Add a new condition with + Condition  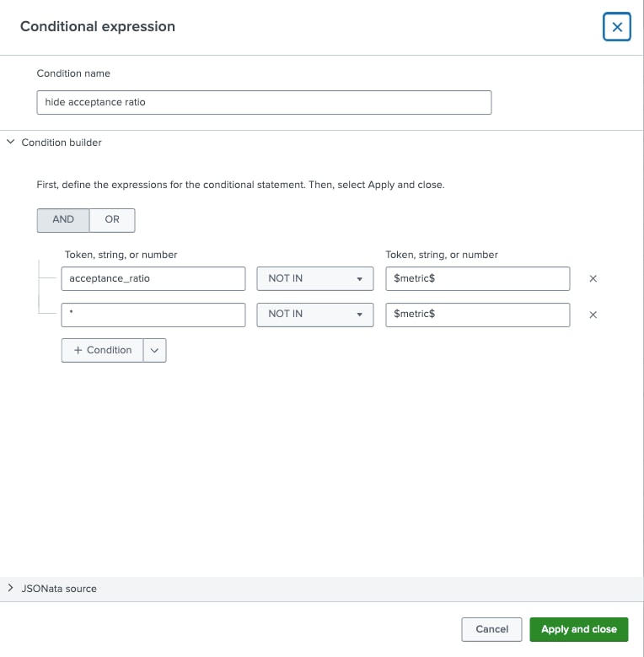(x=103, y=350)
